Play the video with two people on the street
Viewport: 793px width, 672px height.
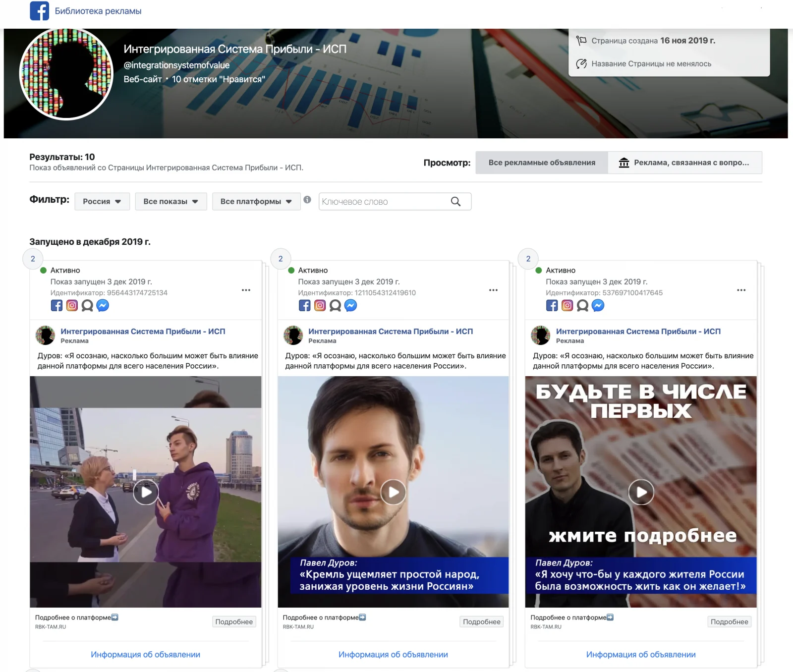tap(146, 492)
